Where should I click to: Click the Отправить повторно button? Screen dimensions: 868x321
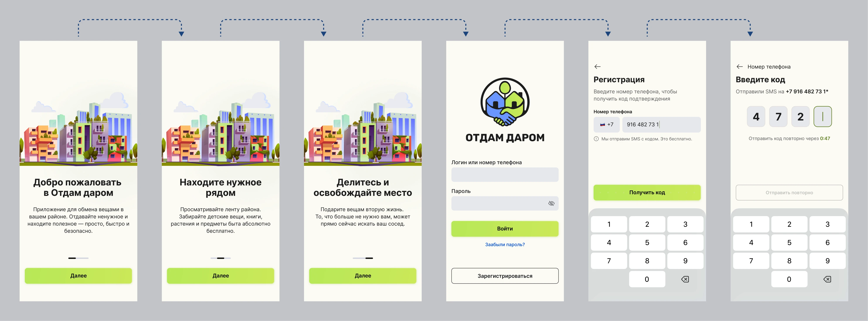coord(789,192)
